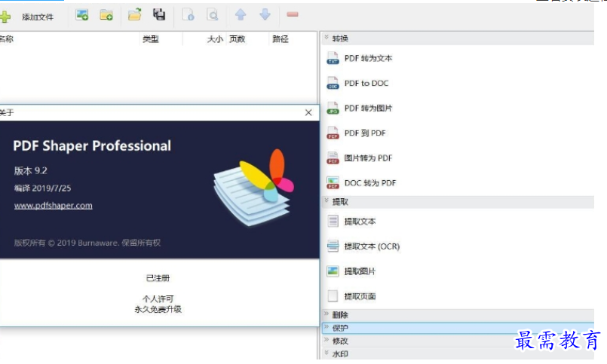Image resolution: width=607 pixels, height=364 pixels.
Task: Click the 已注册 registered status text
Action: pyautogui.click(x=158, y=278)
